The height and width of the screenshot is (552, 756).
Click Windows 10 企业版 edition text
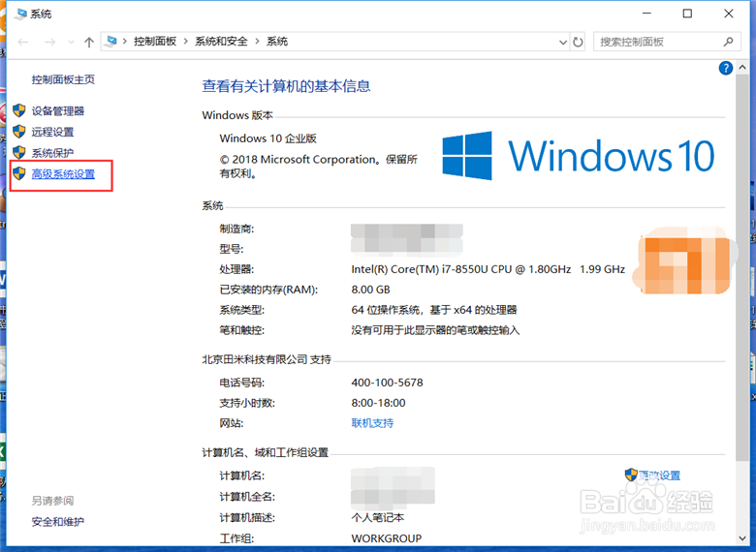[268, 138]
